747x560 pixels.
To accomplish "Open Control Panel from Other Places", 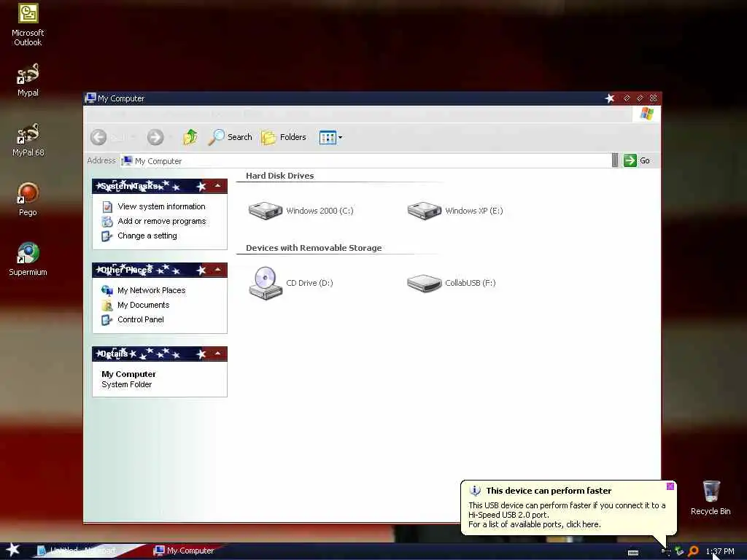I will pyautogui.click(x=141, y=319).
